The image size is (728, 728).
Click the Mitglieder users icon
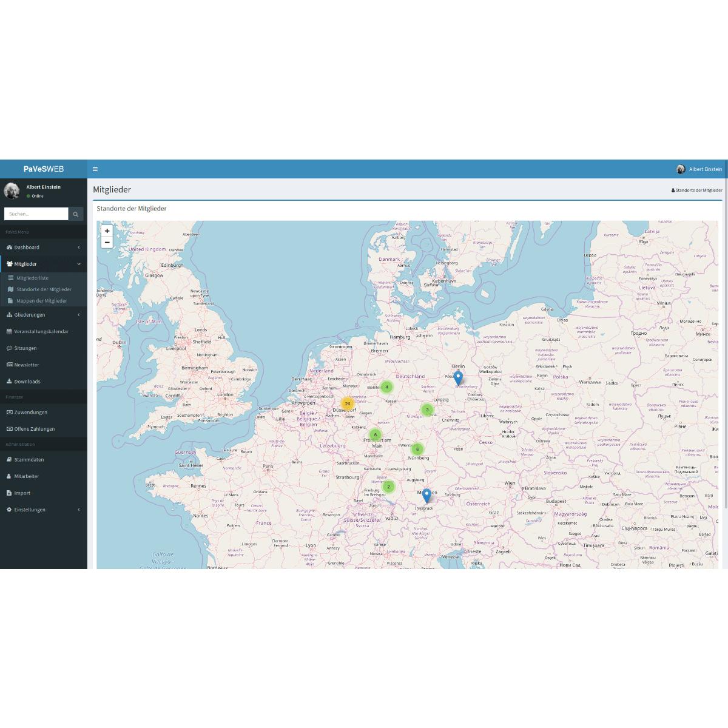click(9, 264)
